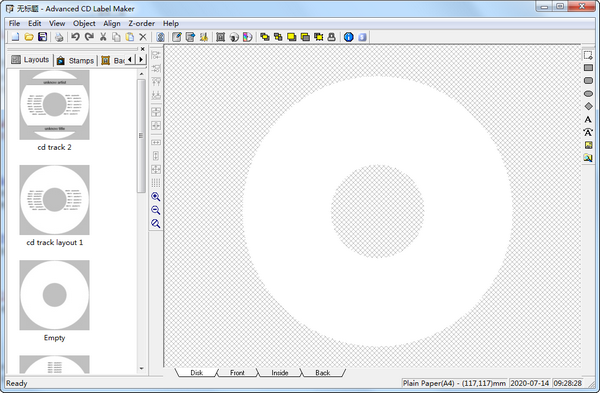Screen dimensions: 600x393
Task: Select the ellipse shape tool
Action: (588, 94)
